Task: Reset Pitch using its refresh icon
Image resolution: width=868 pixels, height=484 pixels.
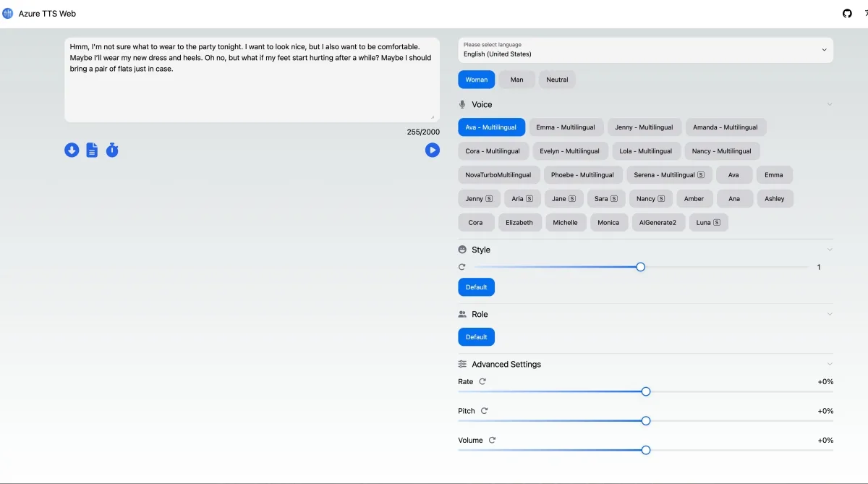Action: pos(485,411)
